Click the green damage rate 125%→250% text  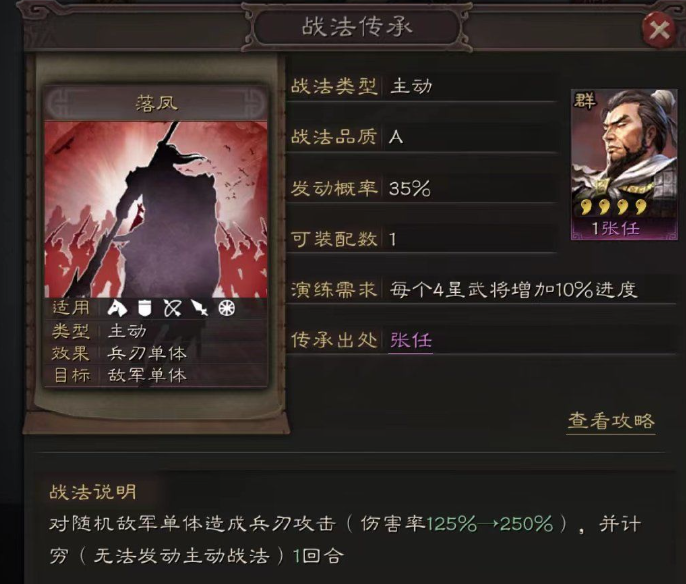coord(490,524)
